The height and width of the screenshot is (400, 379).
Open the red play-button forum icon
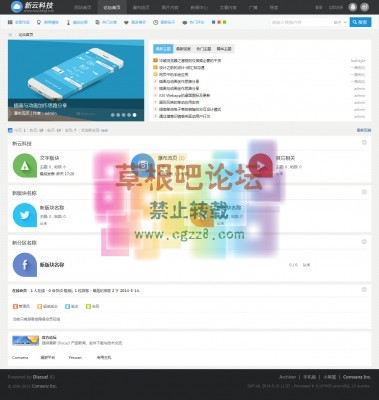[261, 165]
